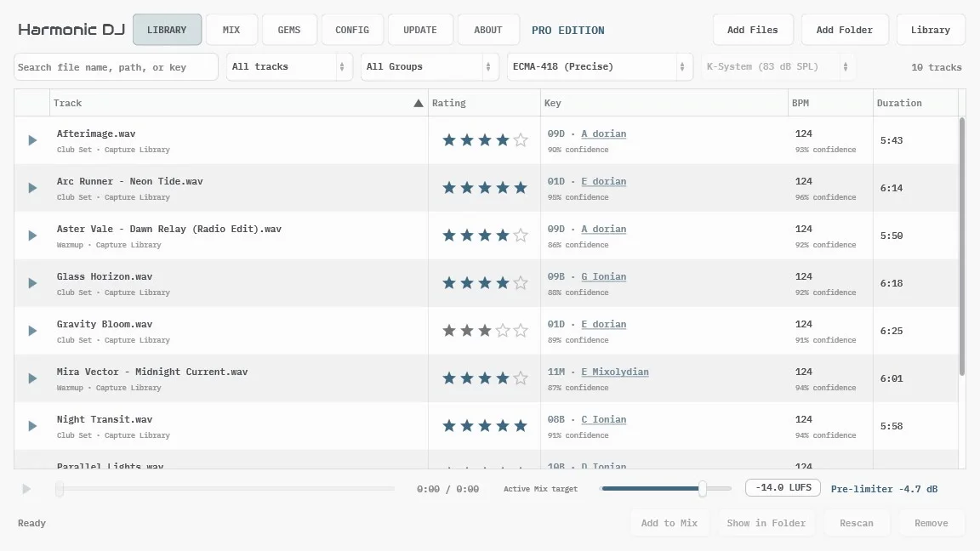980x551 pixels.
Task: Open the A dorian key link for Afterimage
Action: 603,133
